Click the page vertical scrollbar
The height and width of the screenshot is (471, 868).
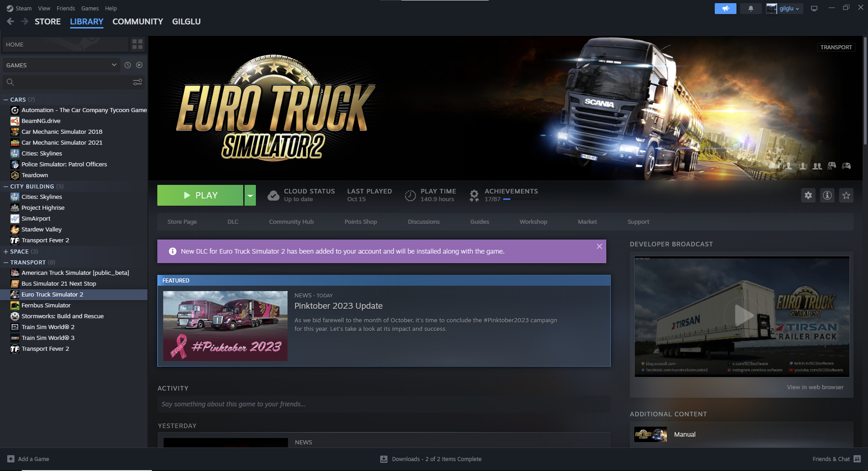pos(865,90)
